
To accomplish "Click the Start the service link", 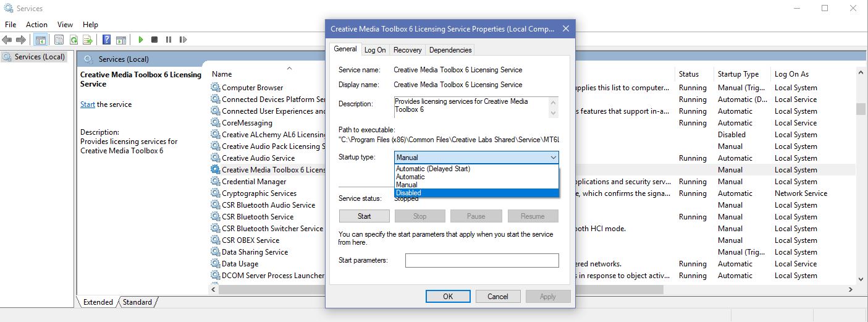I will (88, 104).
